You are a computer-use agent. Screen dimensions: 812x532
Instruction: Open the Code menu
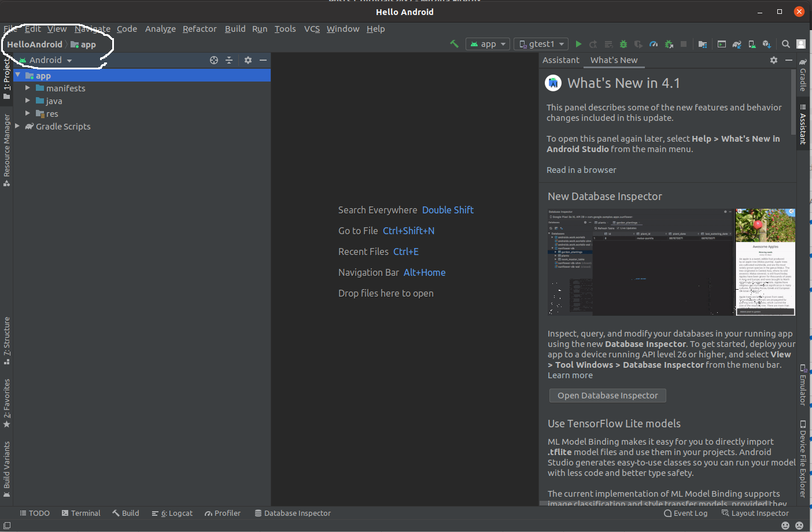pyautogui.click(x=127, y=29)
